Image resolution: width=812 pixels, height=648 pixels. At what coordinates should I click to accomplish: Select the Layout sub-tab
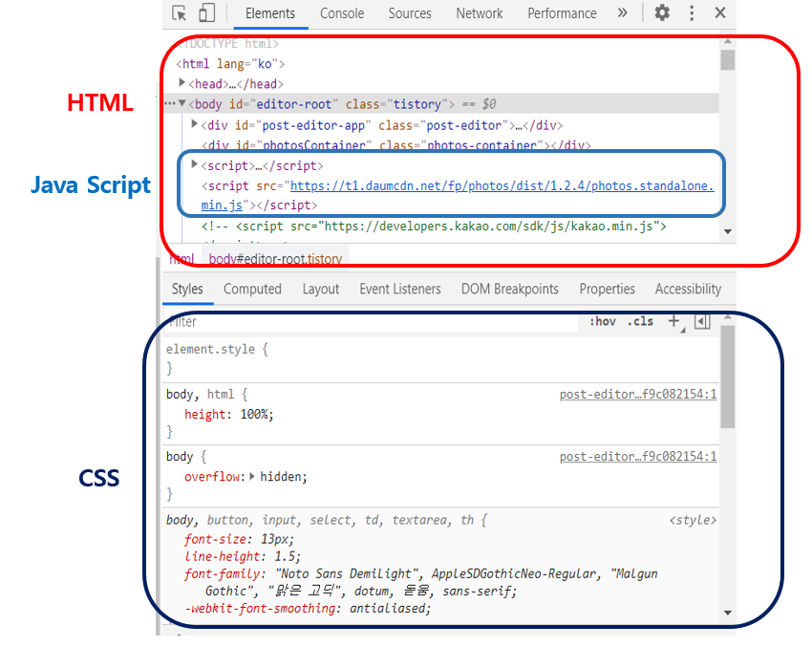tap(321, 289)
